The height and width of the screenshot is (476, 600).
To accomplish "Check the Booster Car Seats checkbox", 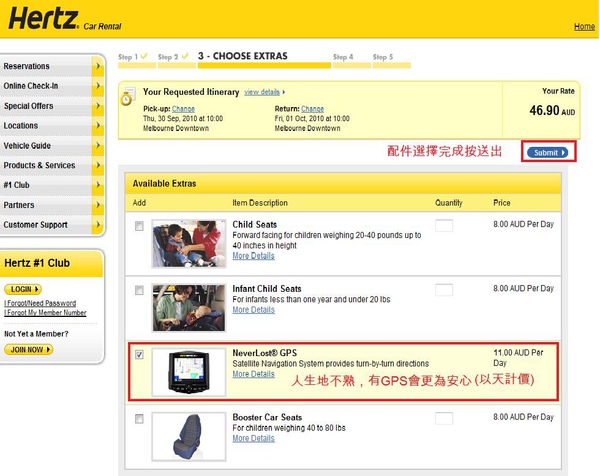I will coord(139,419).
